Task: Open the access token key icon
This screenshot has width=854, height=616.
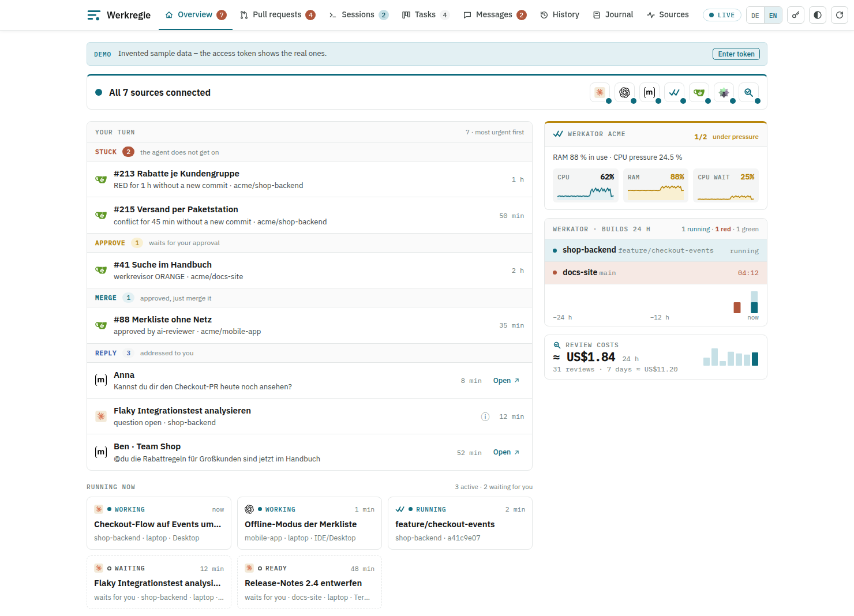Action: [796, 15]
